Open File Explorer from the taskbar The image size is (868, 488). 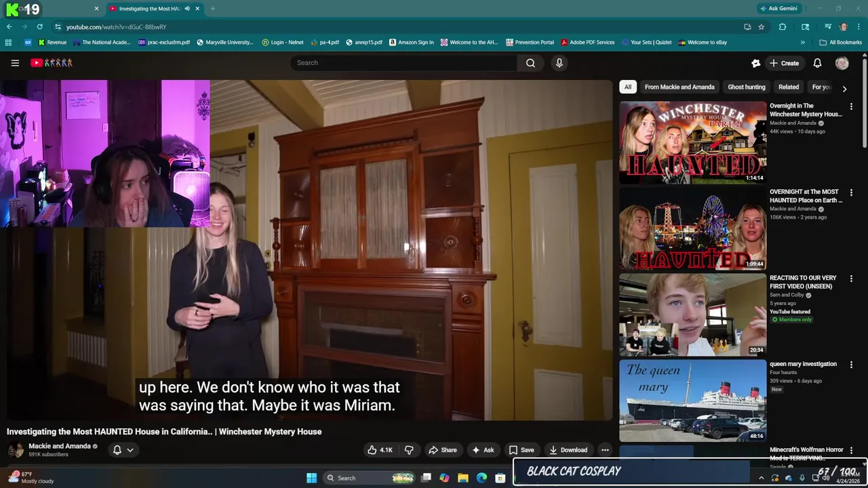pos(463,478)
